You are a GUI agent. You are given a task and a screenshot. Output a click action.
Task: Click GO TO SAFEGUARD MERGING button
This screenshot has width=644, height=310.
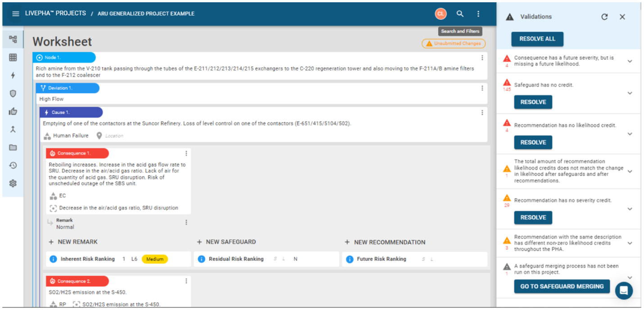pos(562,286)
